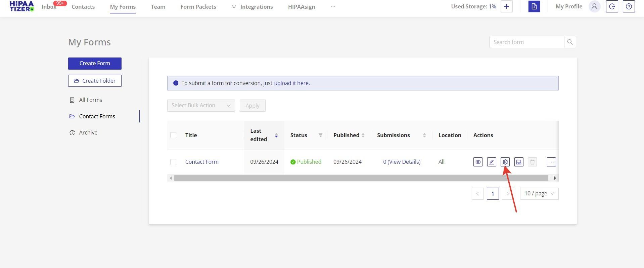The height and width of the screenshot is (268, 644).
Task: Open Contact Form settings gear icon
Action: pos(505,162)
